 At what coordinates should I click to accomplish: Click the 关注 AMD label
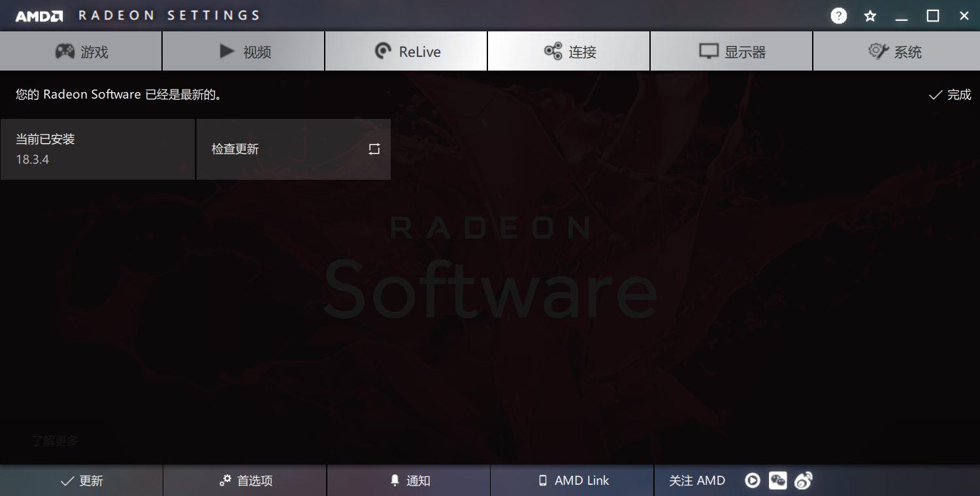click(697, 480)
